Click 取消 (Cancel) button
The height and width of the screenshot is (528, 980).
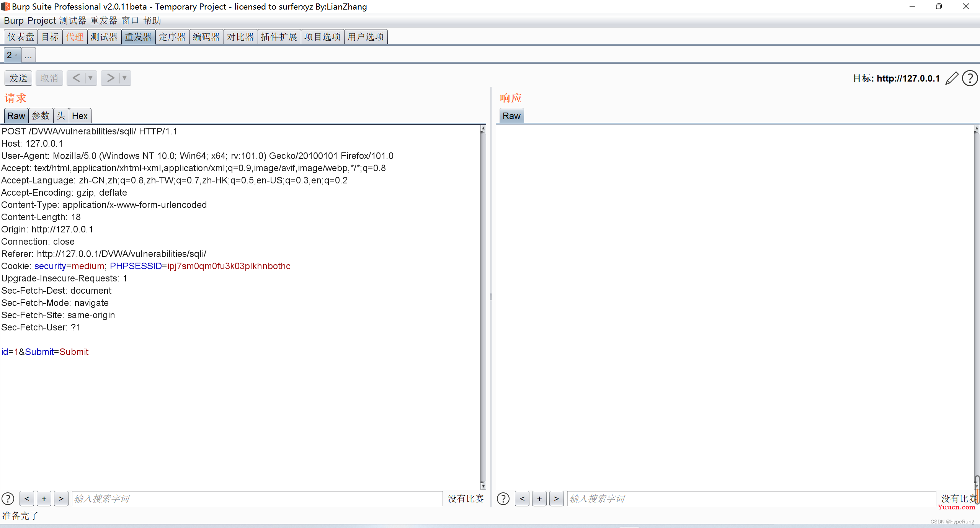pyautogui.click(x=49, y=78)
